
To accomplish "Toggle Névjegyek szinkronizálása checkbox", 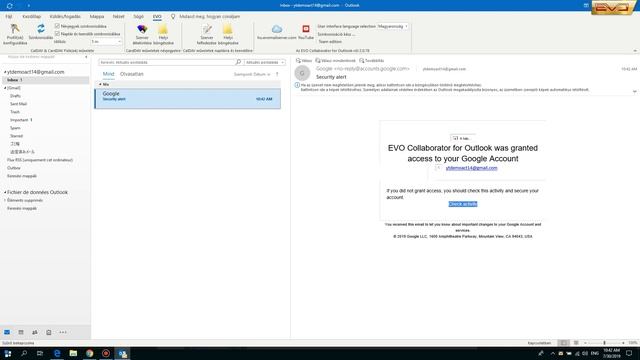I will 57,26.
